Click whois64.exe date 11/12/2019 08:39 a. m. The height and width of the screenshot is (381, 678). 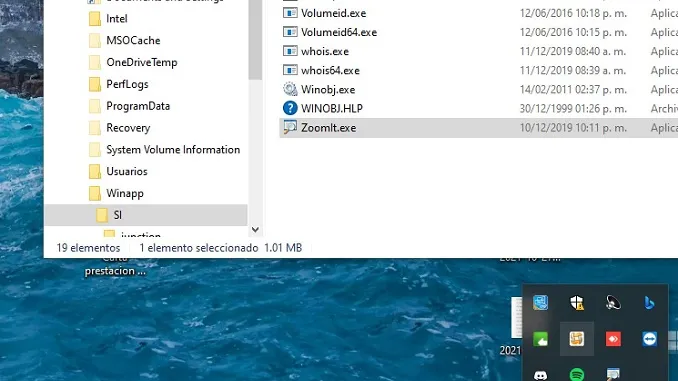[x=573, y=70]
